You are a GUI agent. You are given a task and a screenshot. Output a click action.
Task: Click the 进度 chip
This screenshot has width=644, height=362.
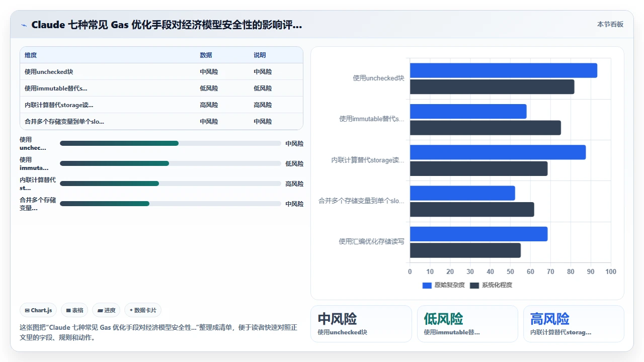coord(106,310)
